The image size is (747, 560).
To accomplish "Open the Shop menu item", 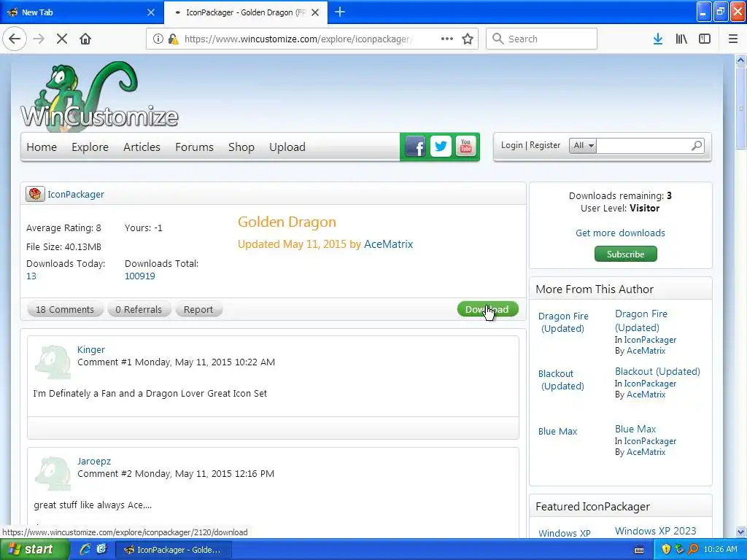I will click(241, 147).
